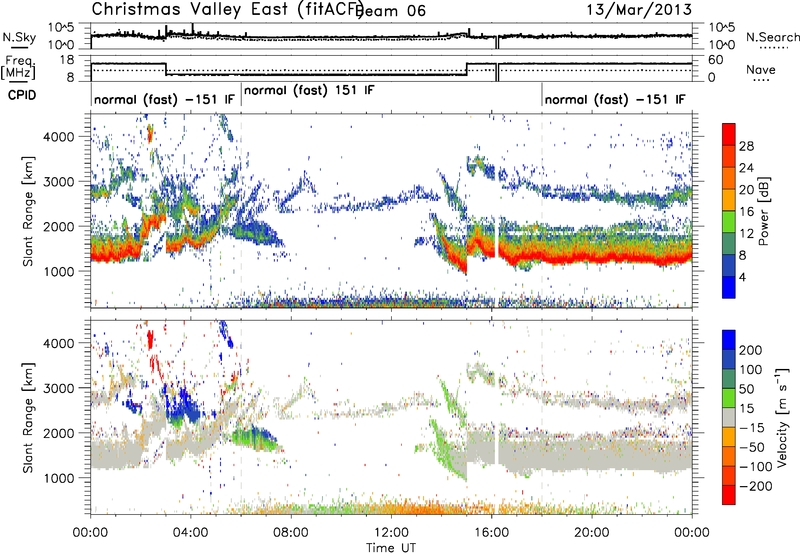Select 1000 on the velocity panel range axis
The image size is (800, 554).
[x=58, y=478]
